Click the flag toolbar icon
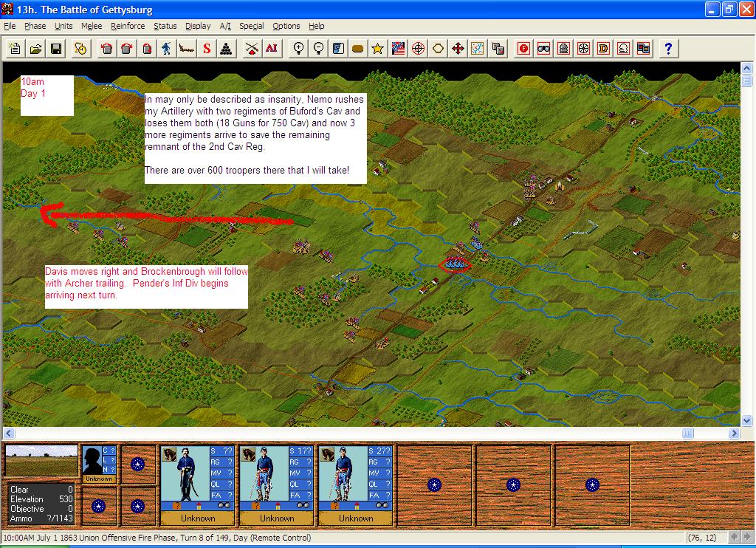The image size is (756, 548). 398,48
